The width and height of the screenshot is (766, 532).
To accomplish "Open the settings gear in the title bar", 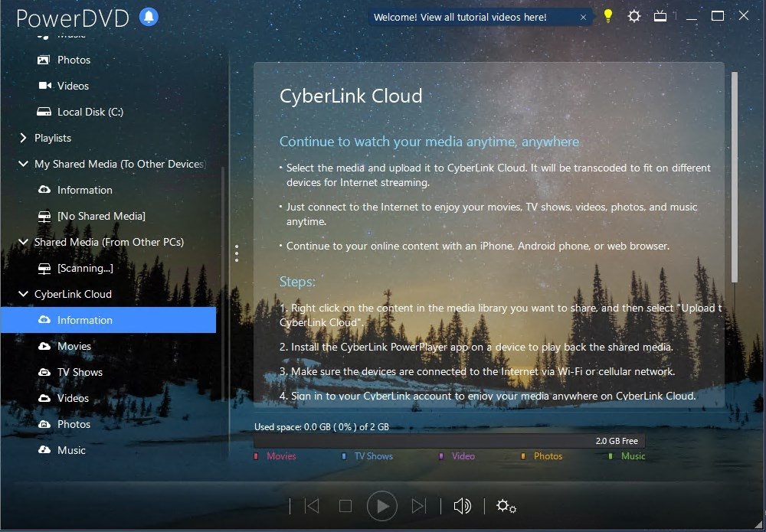I will tap(634, 16).
